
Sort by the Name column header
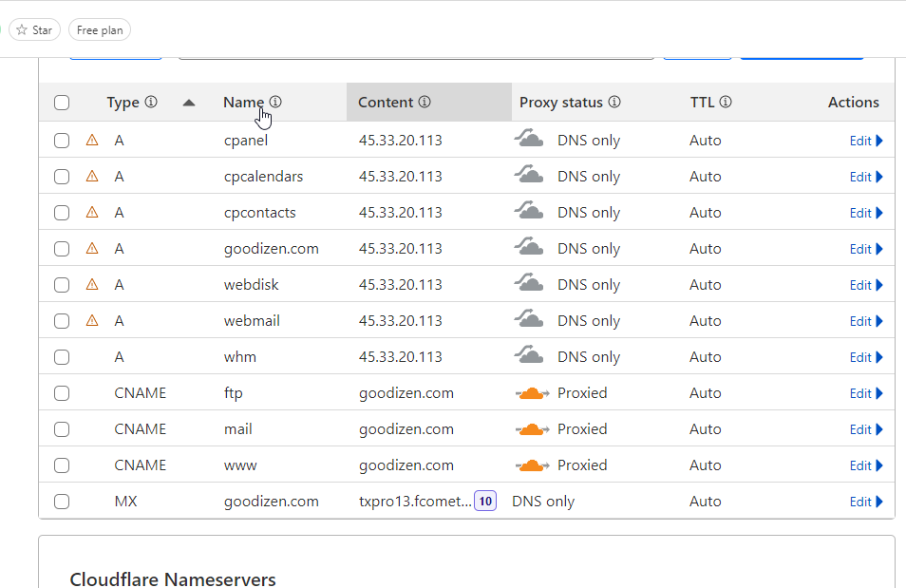243,103
